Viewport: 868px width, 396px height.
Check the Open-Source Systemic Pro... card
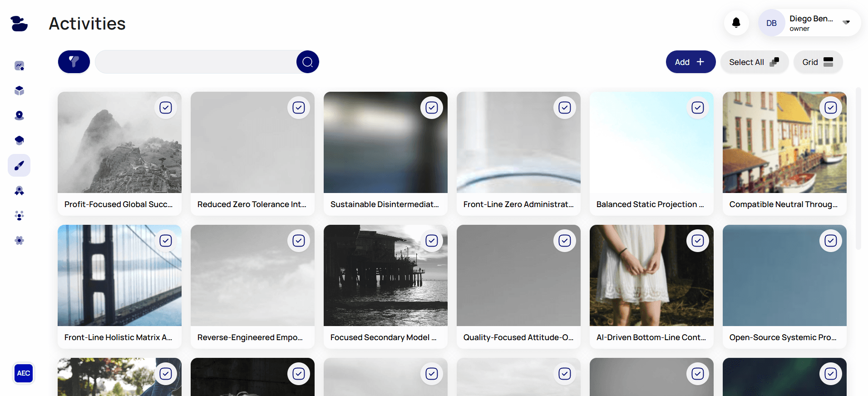pyautogui.click(x=831, y=241)
